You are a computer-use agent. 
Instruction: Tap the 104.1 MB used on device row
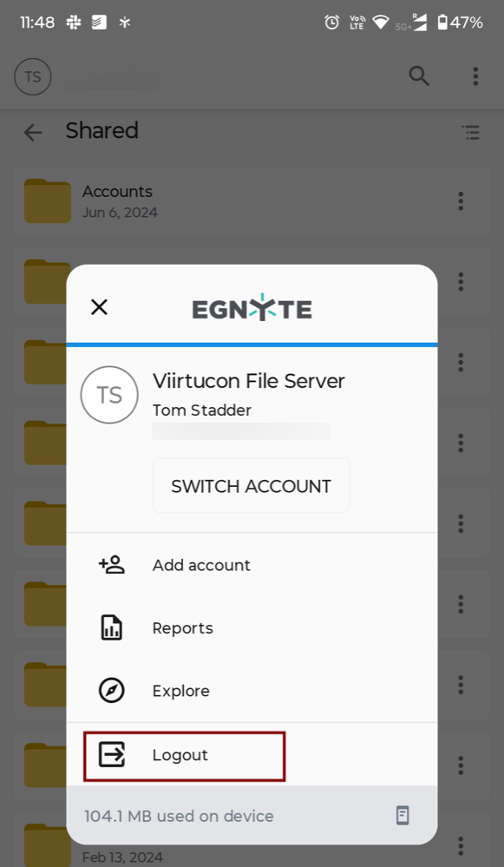click(x=252, y=816)
